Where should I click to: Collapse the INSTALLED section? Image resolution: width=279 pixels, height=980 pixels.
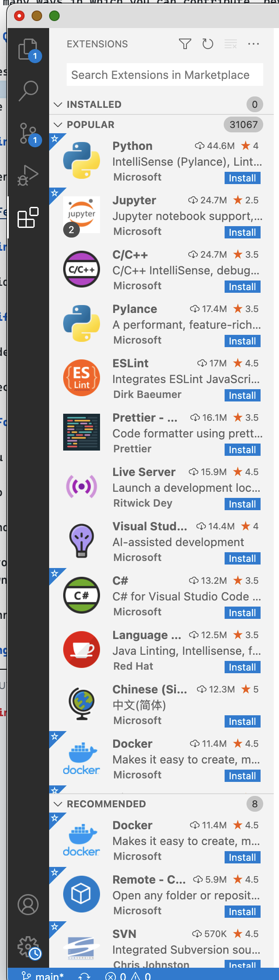[x=58, y=104]
